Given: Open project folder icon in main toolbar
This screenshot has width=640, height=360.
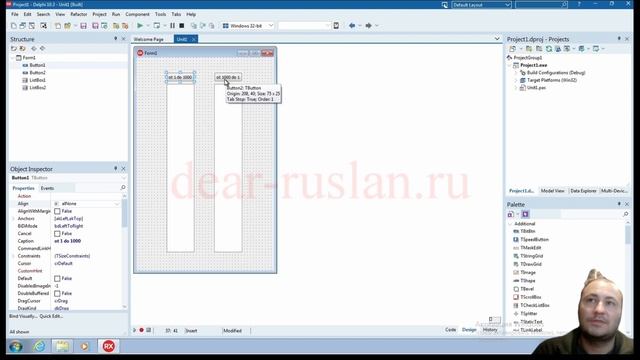Looking at the screenshot, I should (67, 26).
